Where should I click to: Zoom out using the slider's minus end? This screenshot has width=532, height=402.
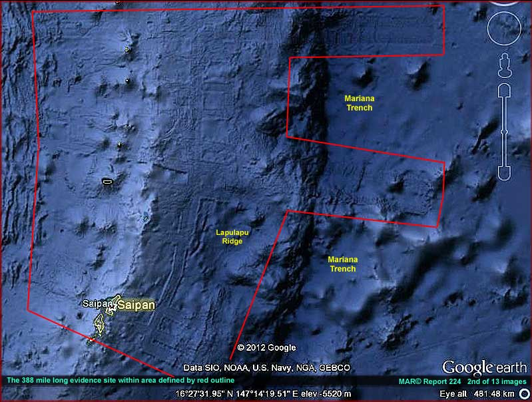504,173
